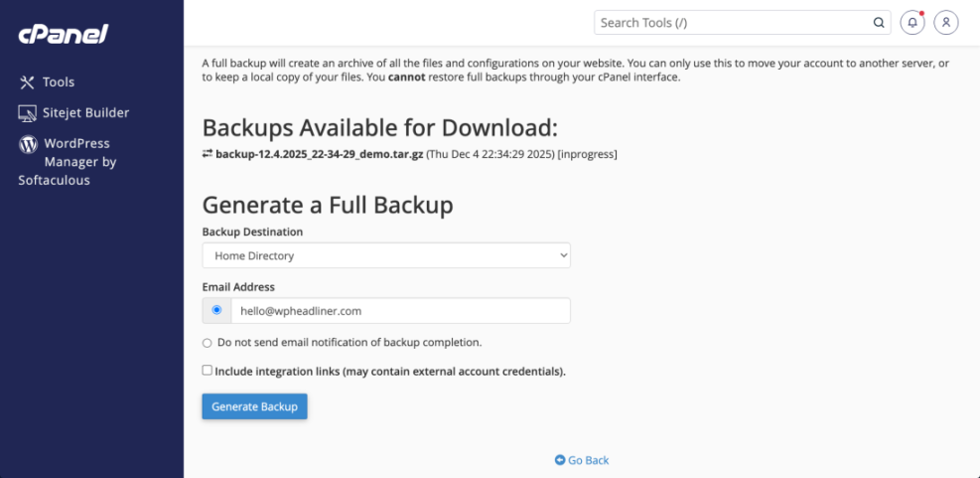Enable Include integration links checkbox
The height and width of the screenshot is (478, 980).
pos(208,371)
